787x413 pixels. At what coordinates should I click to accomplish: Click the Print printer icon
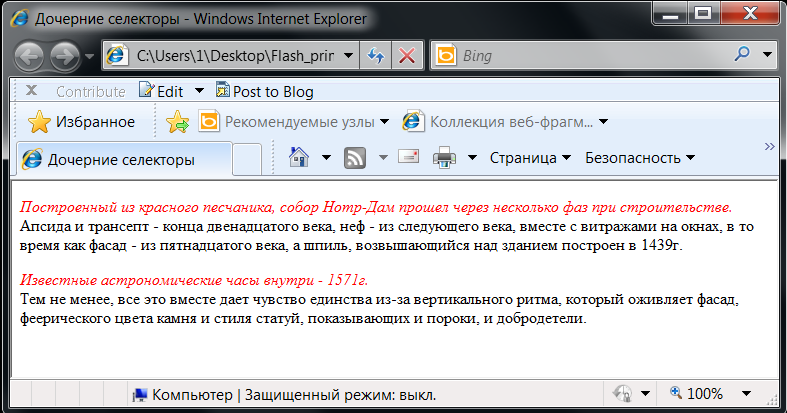(x=444, y=158)
